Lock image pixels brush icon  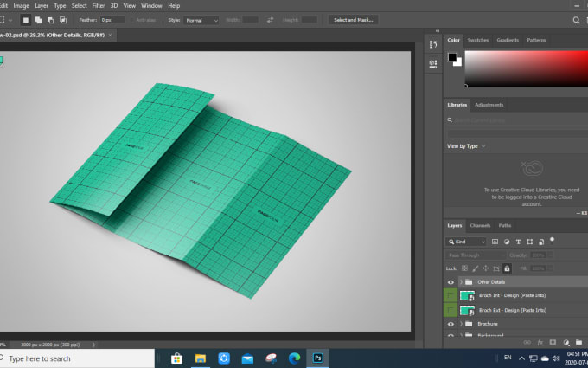point(475,268)
